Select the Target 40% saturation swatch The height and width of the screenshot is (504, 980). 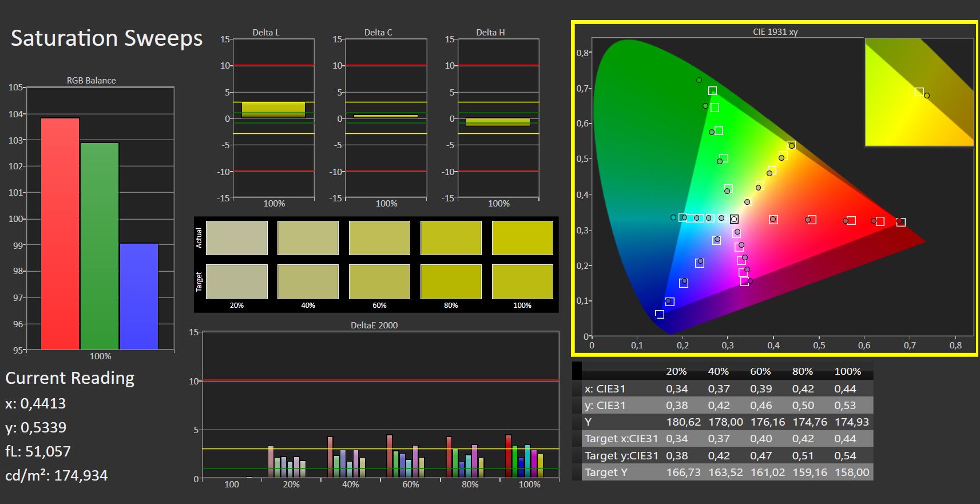point(308,281)
